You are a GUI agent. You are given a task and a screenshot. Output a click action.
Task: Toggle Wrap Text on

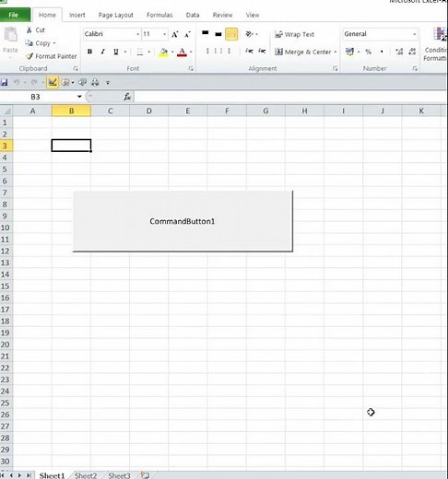click(294, 34)
